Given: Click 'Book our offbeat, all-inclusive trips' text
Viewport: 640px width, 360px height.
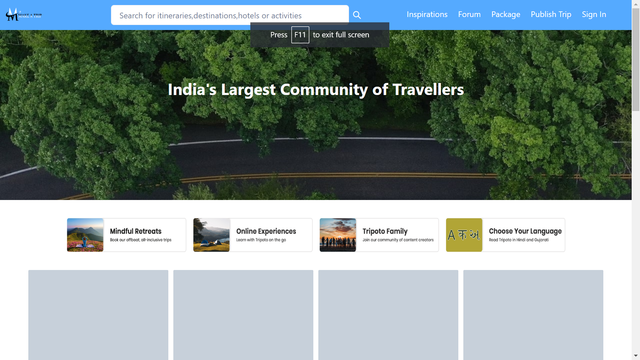Looking at the screenshot, I should click(140, 240).
